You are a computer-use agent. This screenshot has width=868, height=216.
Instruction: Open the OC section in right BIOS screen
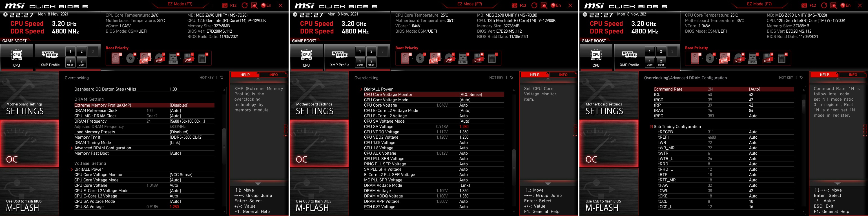609,144
